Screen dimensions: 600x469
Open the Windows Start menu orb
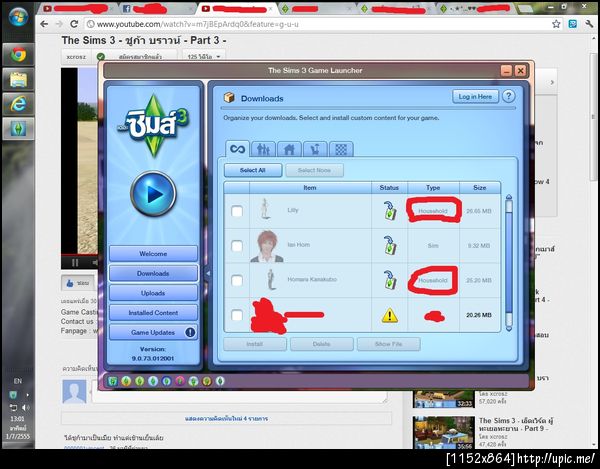18,18
